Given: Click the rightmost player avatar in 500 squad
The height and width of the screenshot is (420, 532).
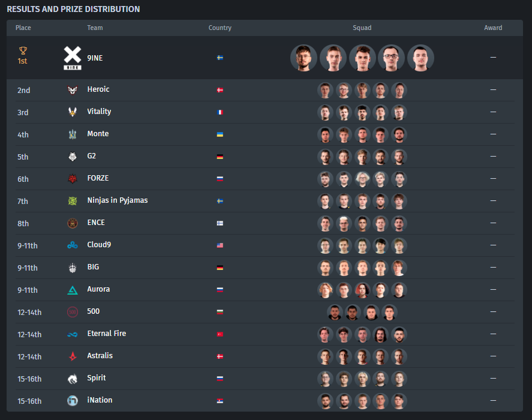Looking at the screenshot, I should click(x=389, y=313).
